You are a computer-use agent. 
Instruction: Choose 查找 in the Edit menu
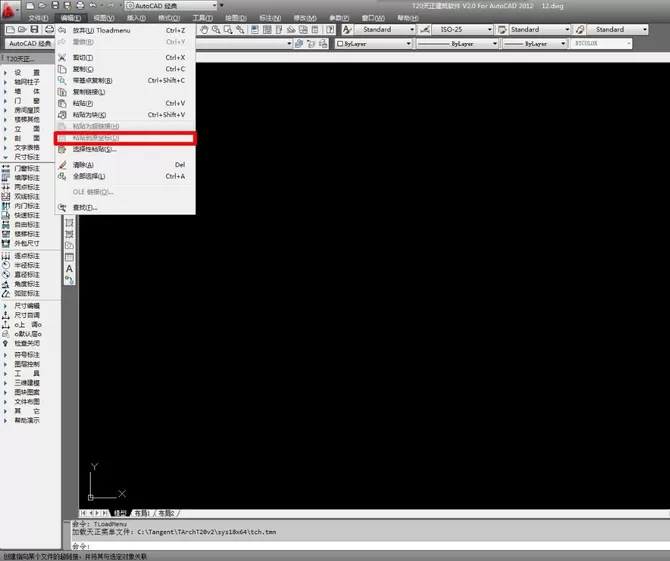(126, 208)
